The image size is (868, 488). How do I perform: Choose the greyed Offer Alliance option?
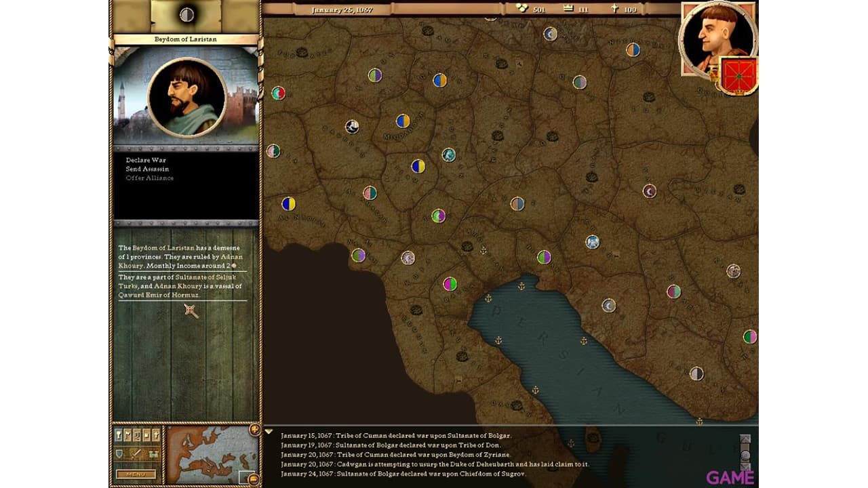[x=150, y=178]
